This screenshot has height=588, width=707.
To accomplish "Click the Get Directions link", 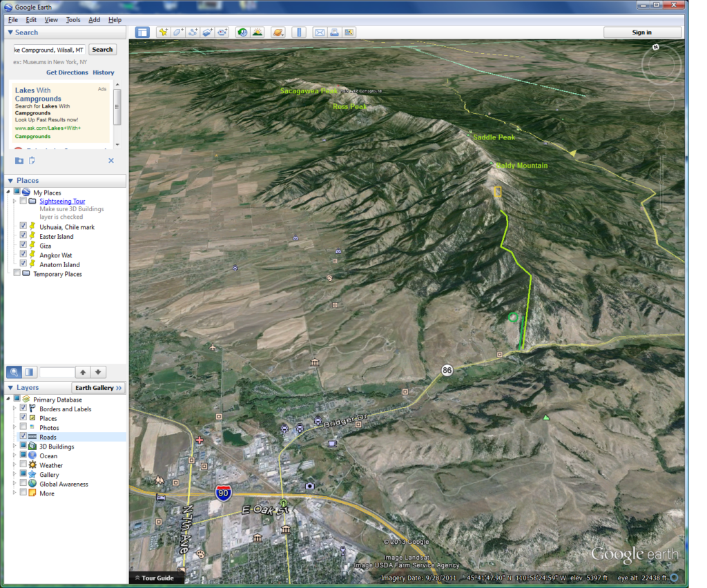I will coord(67,72).
